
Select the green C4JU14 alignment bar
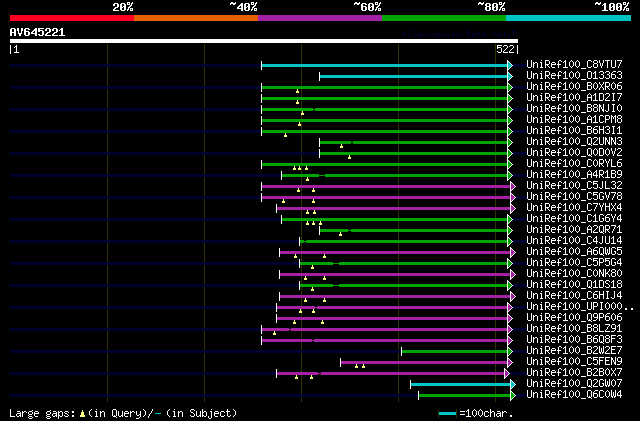tap(403, 242)
